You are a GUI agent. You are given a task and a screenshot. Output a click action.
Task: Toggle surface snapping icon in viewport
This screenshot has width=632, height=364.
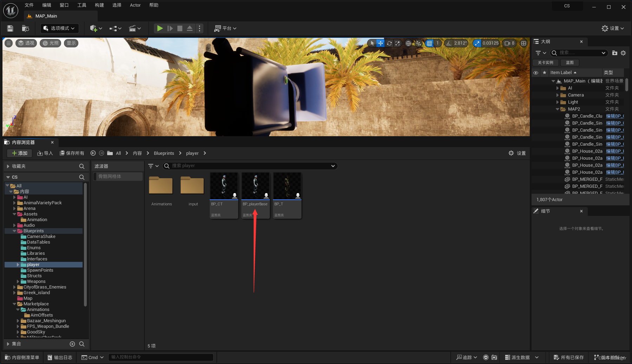click(x=418, y=43)
